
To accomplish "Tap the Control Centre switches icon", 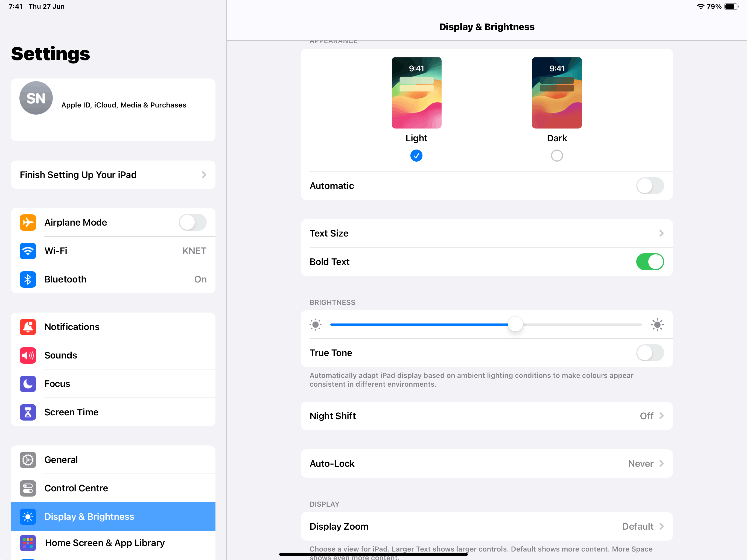I will pos(28,488).
